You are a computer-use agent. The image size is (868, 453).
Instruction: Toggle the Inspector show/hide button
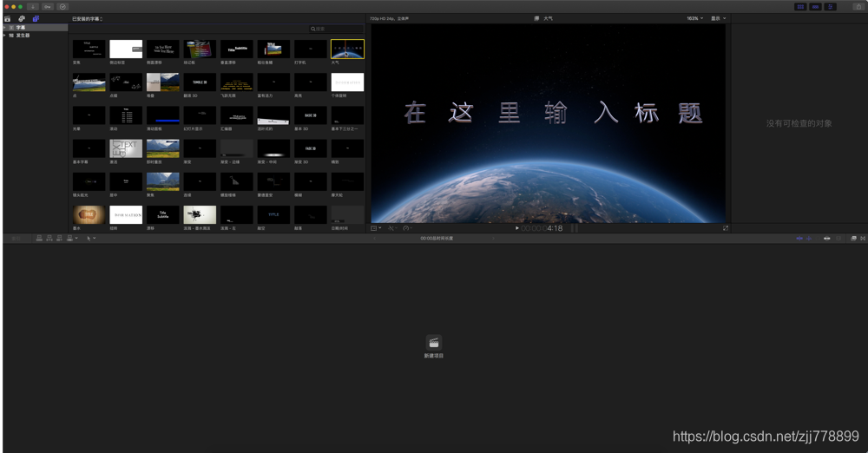pyautogui.click(x=831, y=7)
